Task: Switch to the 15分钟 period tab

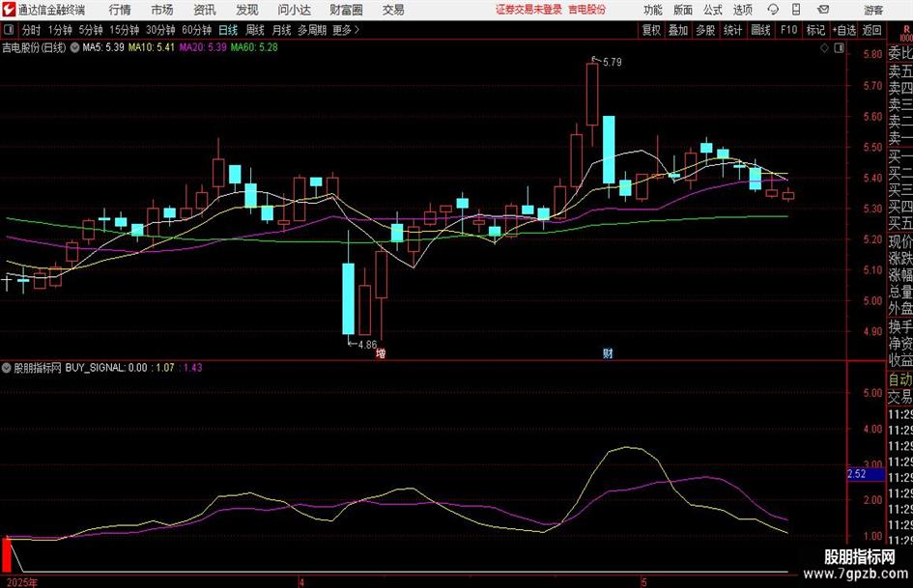Action: 125,30
